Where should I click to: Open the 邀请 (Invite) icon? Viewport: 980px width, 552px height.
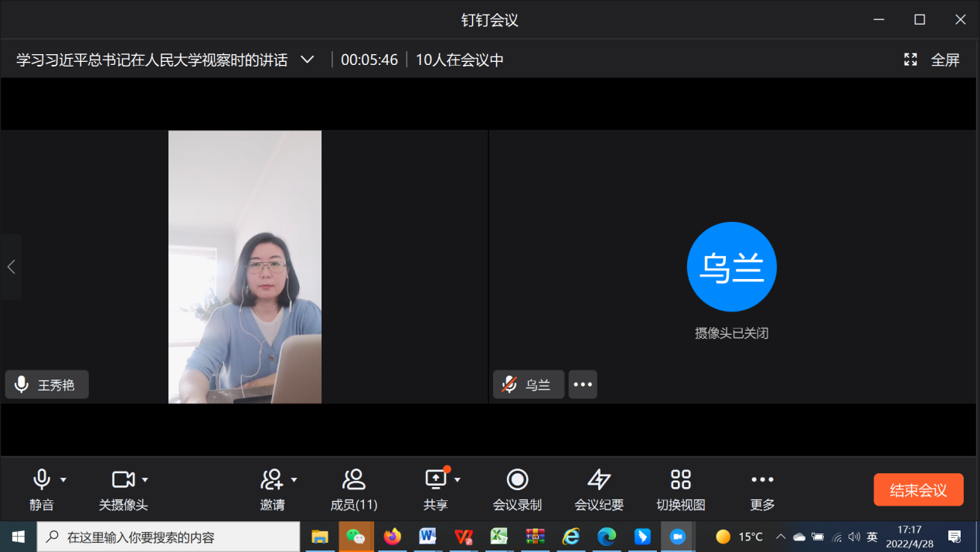271,480
